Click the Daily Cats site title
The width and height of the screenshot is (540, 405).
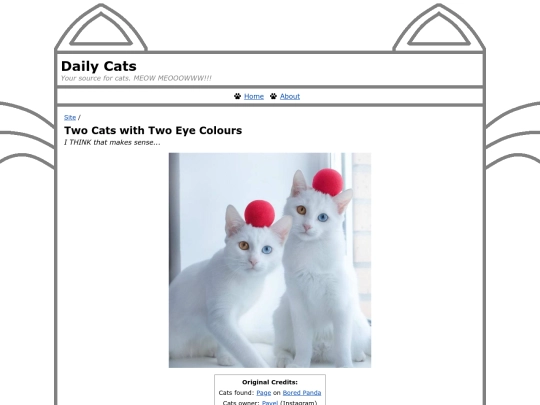pos(99,66)
